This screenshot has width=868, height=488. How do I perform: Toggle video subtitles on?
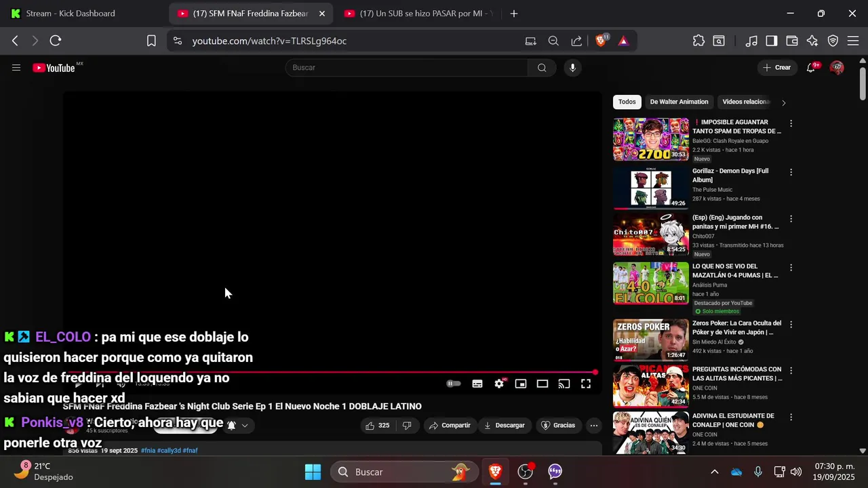[477, 384]
